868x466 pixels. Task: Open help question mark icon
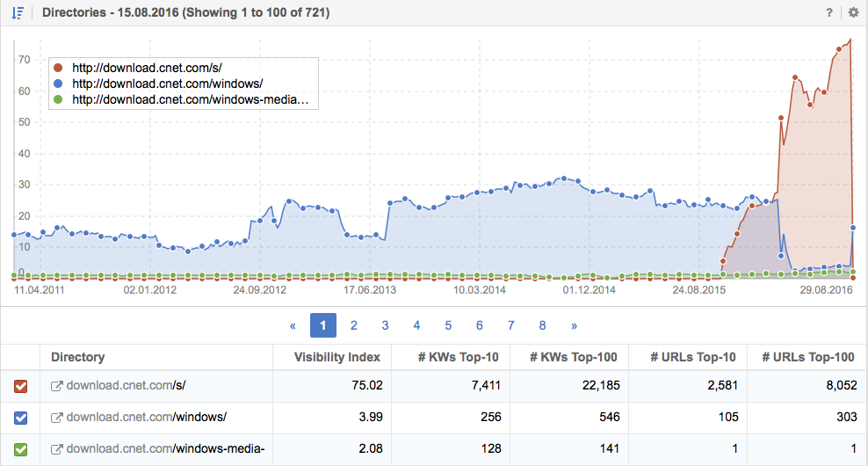(828, 12)
